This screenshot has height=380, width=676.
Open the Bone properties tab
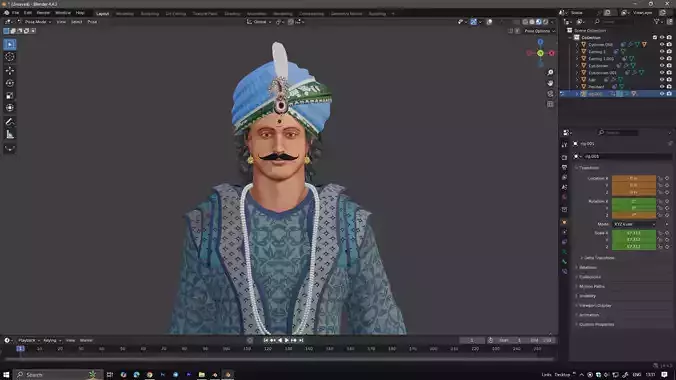564,262
